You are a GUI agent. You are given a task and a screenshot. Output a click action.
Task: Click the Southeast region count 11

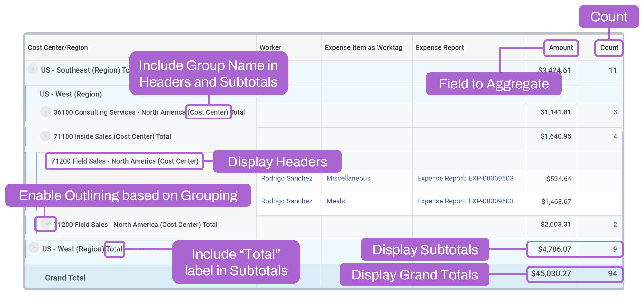(x=613, y=70)
